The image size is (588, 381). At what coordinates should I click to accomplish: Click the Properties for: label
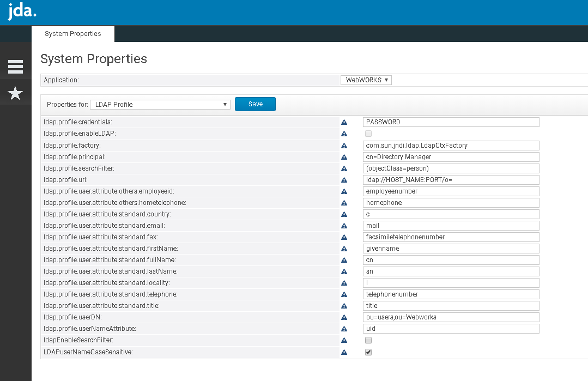click(68, 105)
